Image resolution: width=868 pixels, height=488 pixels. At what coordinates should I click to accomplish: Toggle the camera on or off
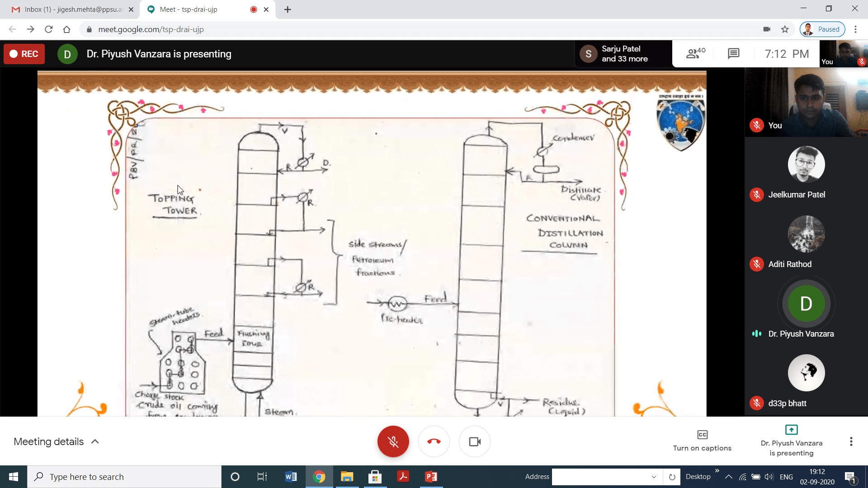coord(475,441)
